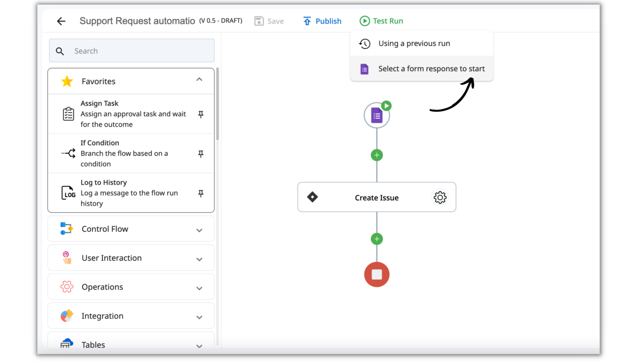The height and width of the screenshot is (362, 644).
Task: Choose Using a previous run option
Action: (x=414, y=43)
